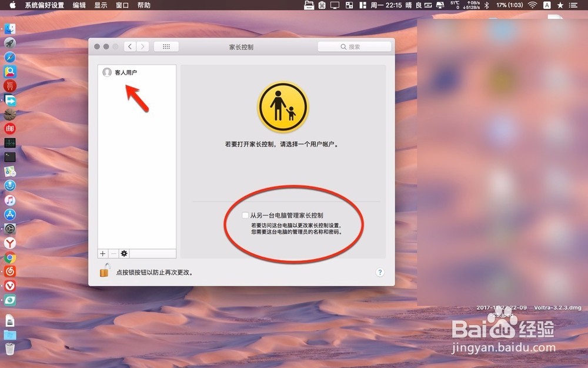588x368 pixels.
Task: Open the 窗口 menu
Action: (122, 5)
